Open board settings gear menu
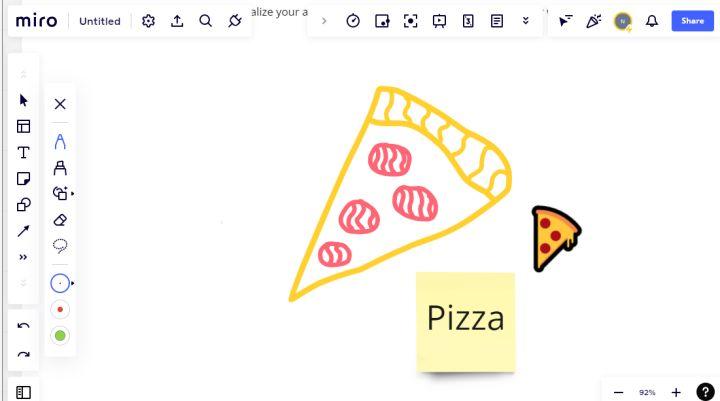This screenshot has height=401, width=720. (x=148, y=21)
